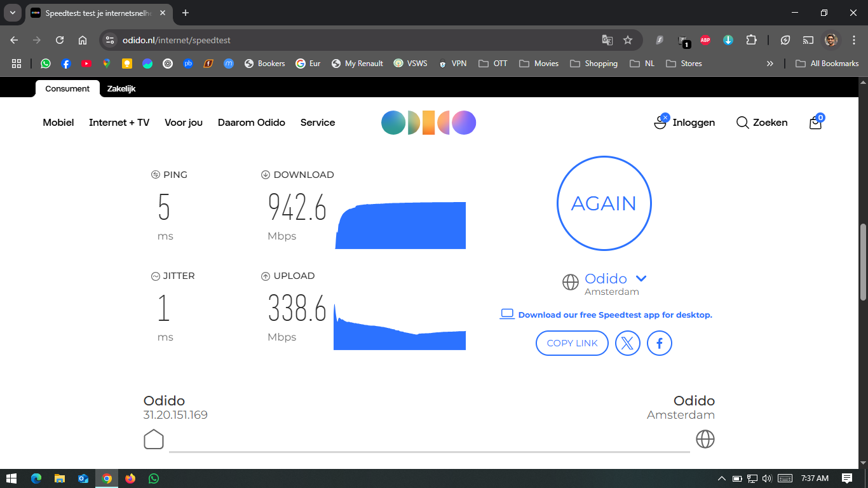Open File Explorer from the taskbar
Viewport: 868px width, 488px height.
(x=60, y=478)
